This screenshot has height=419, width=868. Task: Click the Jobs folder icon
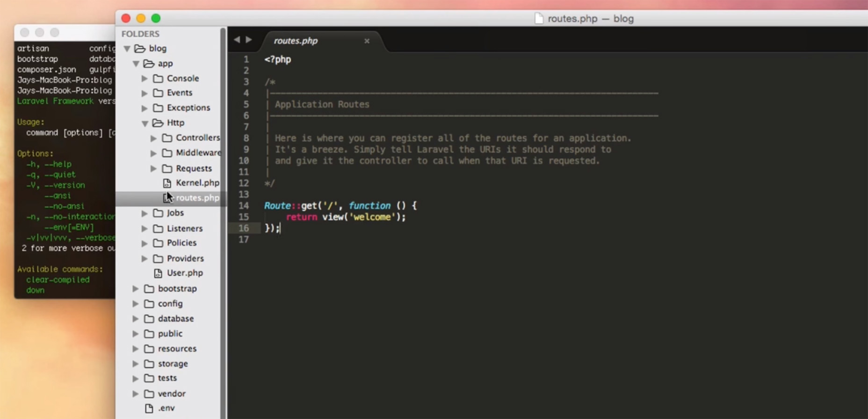coord(158,213)
